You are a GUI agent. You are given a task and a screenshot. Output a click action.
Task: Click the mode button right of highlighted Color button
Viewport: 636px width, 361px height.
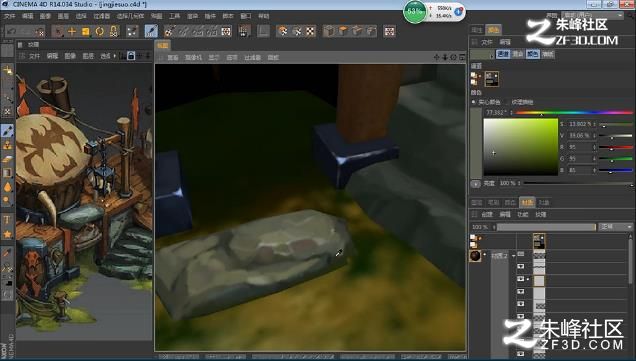tap(548, 54)
